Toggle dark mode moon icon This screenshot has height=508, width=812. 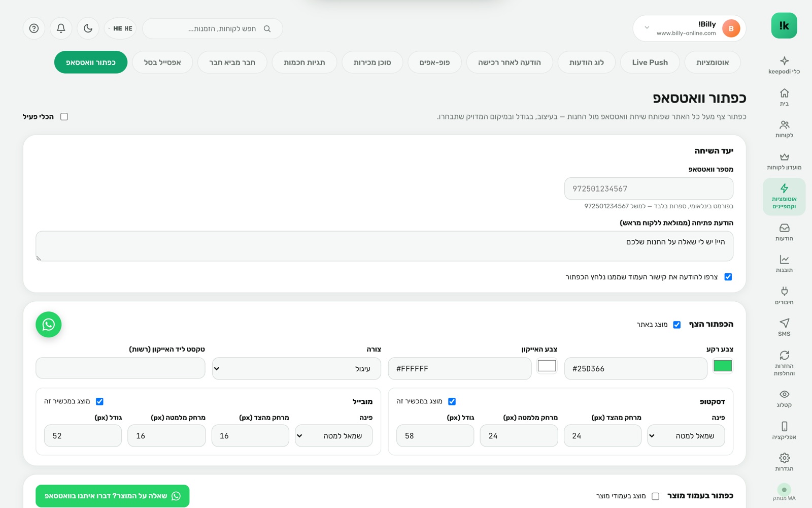pos(88,28)
